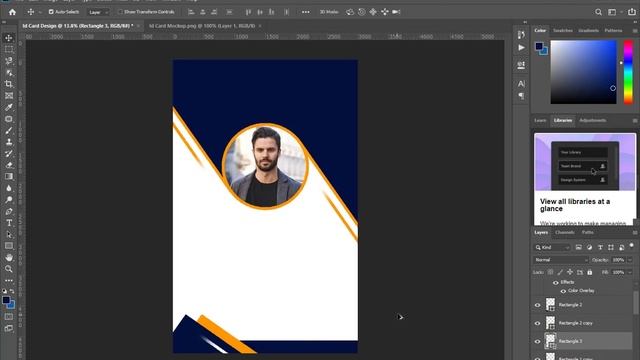The width and height of the screenshot is (640, 360).
Task: Select the Frame tool
Action: pos(9,96)
